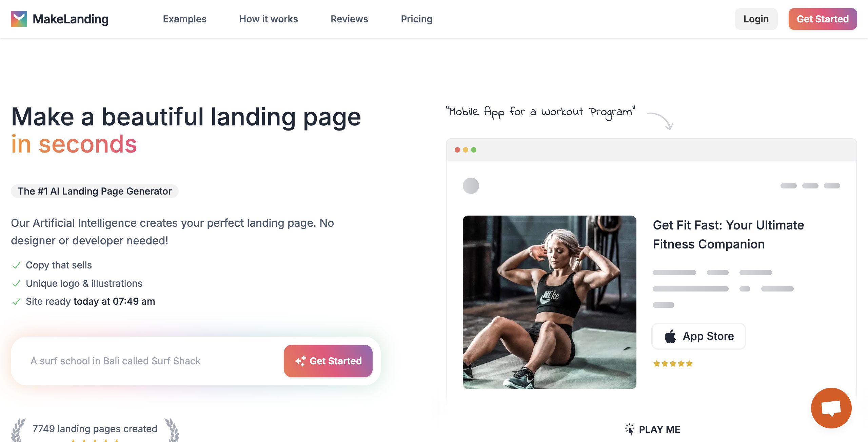The image size is (868, 442).
Task: Click the workout woman image thumbnail
Action: [549, 302]
